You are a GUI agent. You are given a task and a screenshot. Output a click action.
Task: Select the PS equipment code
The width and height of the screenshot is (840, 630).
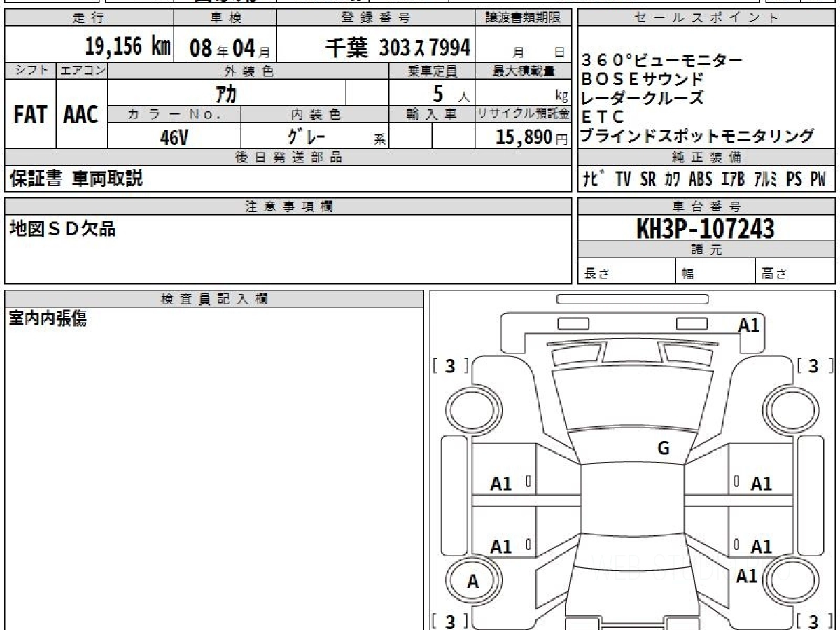(794, 179)
